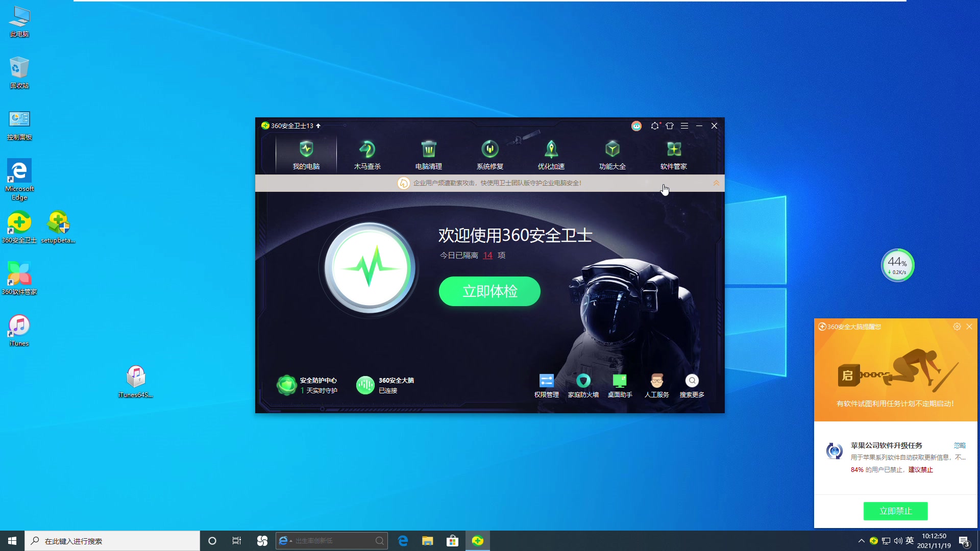Select setupbeta installer on desktop

[x=58, y=228]
